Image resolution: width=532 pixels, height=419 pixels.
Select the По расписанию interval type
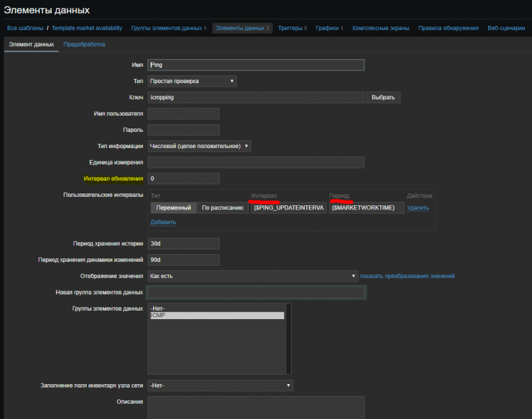(x=222, y=207)
